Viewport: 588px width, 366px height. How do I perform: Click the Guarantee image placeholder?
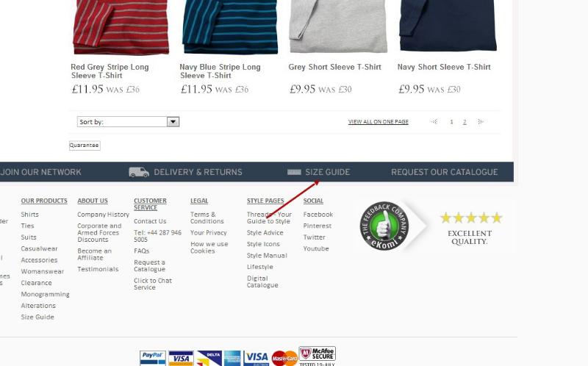pos(84,146)
